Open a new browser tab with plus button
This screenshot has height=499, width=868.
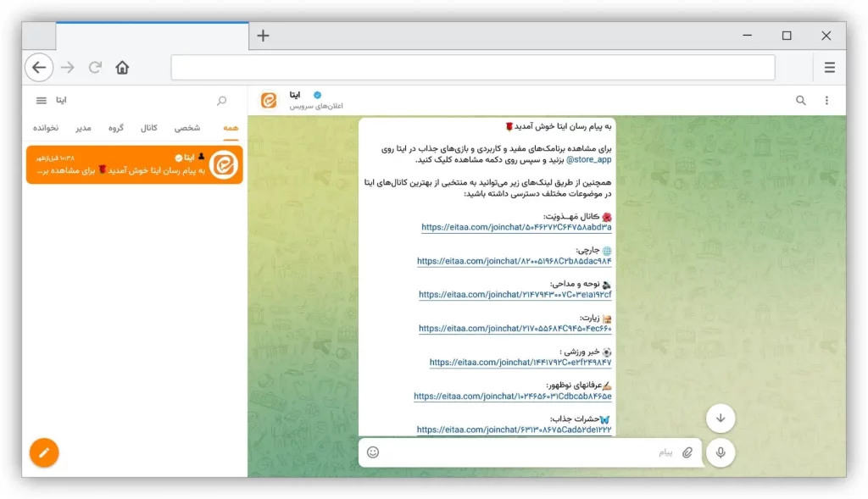click(263, 36)
